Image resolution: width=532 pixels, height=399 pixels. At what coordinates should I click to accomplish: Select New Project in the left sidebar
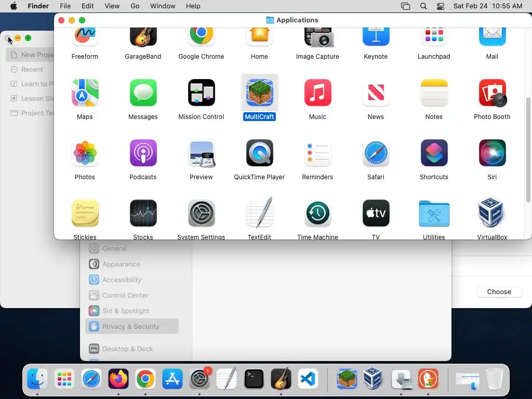pos(30,55)
